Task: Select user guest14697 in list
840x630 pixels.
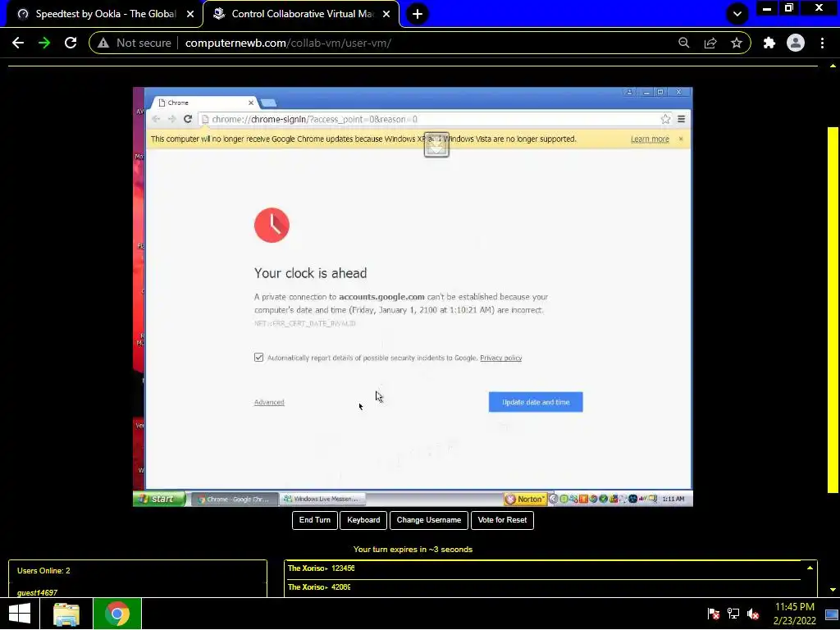Action: coord(37,592)
